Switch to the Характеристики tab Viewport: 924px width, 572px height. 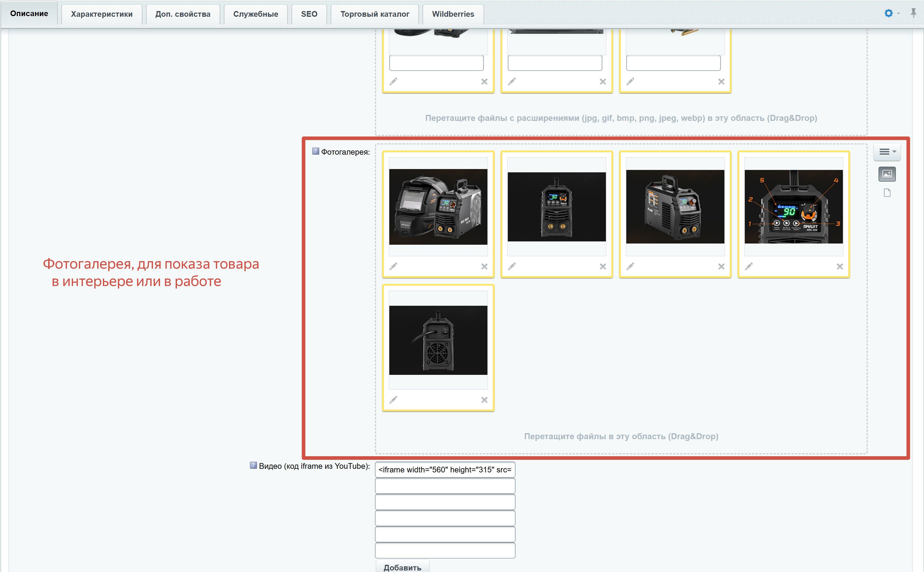click(x=101, y=14)
